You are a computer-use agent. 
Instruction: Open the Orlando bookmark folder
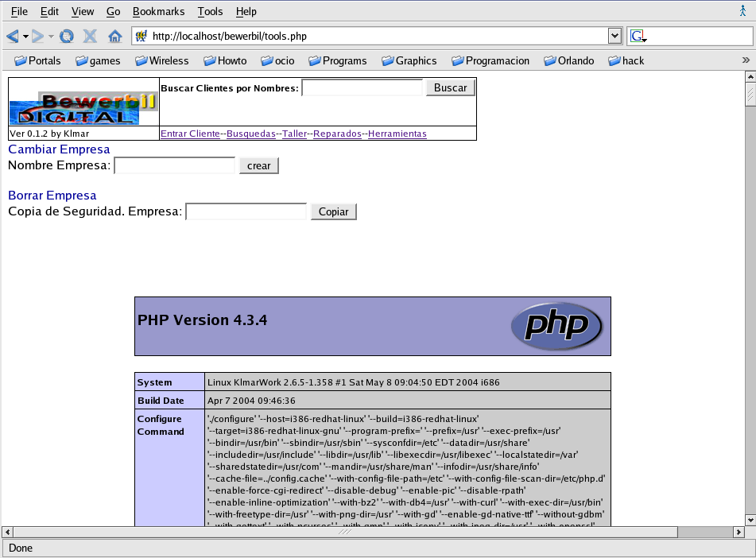569,60
